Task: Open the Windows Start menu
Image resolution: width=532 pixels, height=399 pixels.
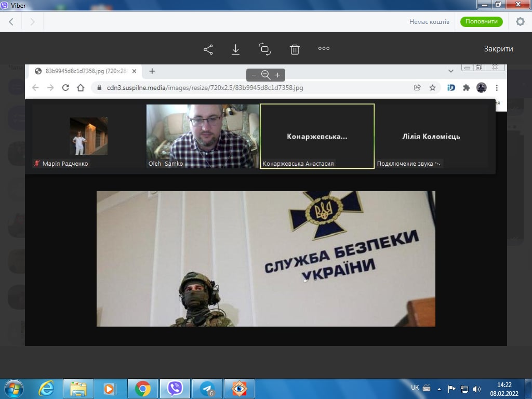Action: coord(14,389)
